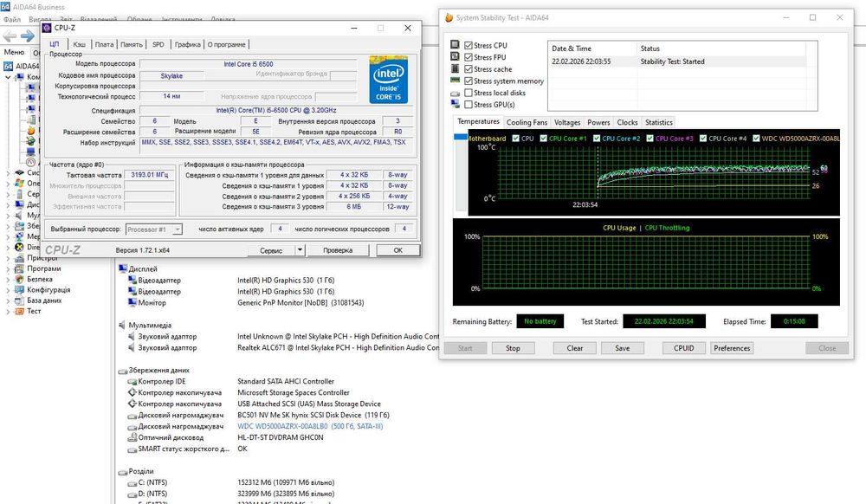Toggle the CPU Core #2 graph checkbox
The height and width of the screenshot is (504, 866).
(x=597, y=138)
